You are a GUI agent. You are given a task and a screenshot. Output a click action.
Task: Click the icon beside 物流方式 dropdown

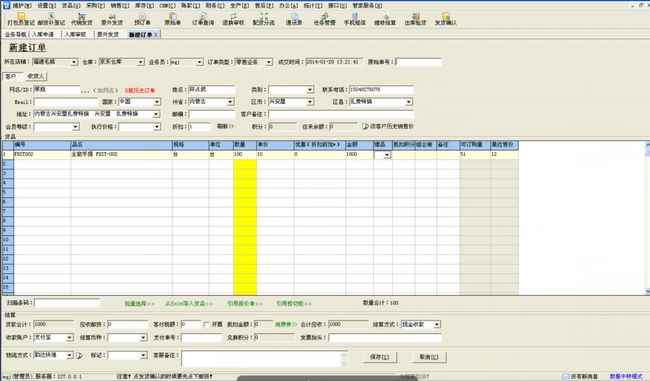click(79, 355)
